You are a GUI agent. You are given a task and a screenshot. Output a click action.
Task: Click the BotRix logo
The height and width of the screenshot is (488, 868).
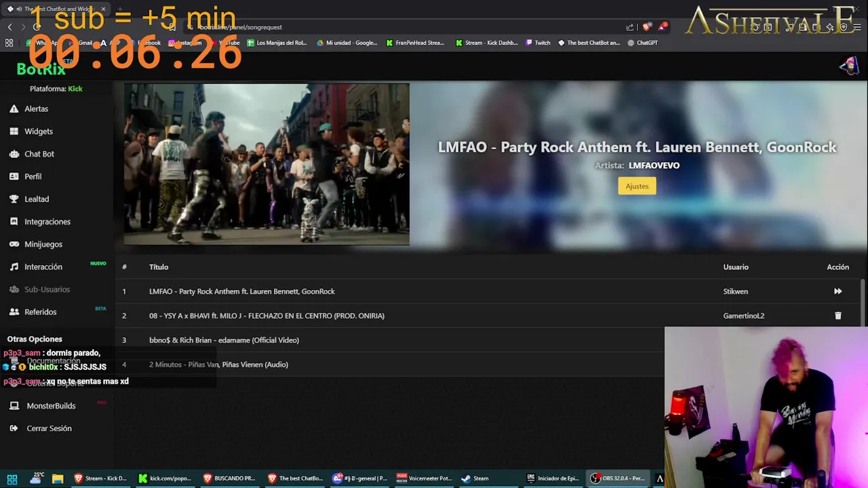point(41,68)
